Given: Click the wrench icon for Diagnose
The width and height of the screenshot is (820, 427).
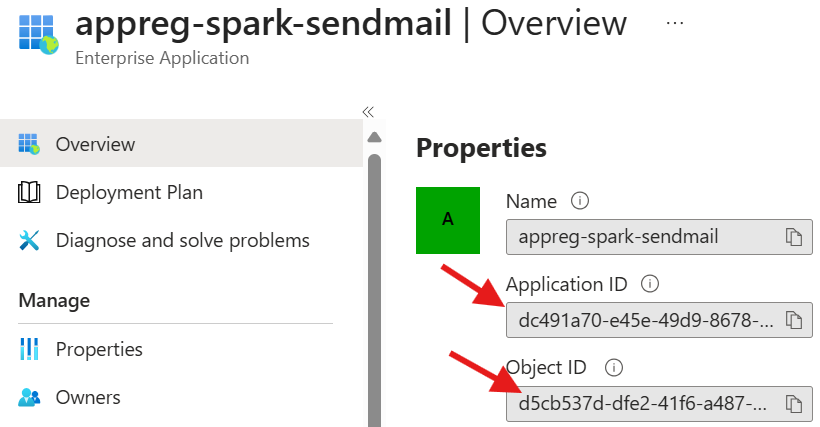Looking at the screenshot, I should pos(29,241).
